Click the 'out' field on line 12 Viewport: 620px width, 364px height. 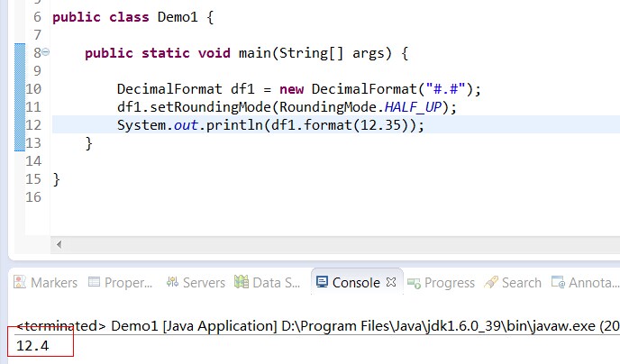[186, 125]
